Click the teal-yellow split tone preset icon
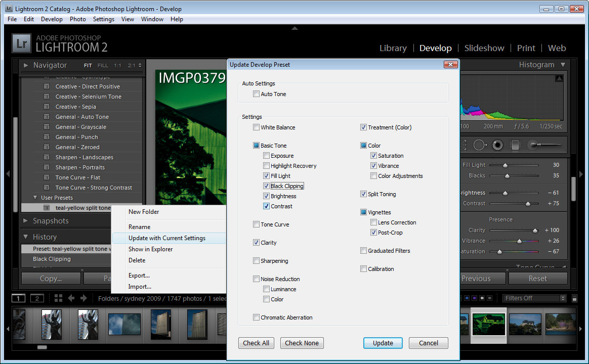 pyautogui.click(x=47, y=208)
